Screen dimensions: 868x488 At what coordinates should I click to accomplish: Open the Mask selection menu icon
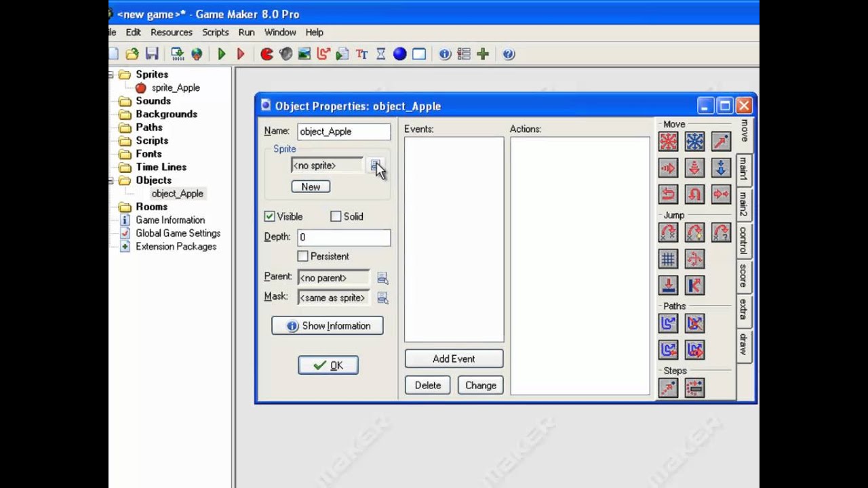tap(382, 298)
